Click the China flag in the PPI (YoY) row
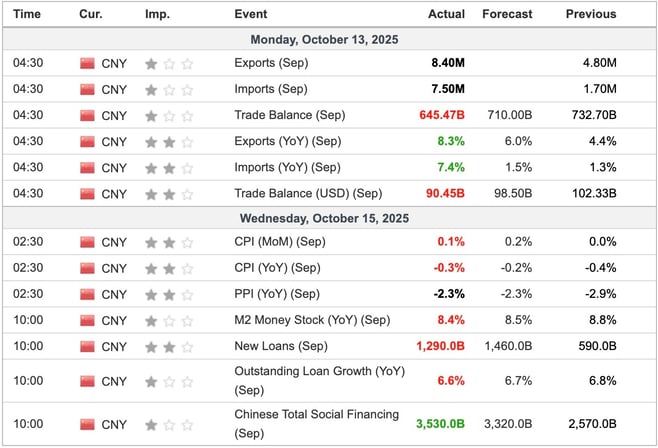The image size is (658, 448). [86, 294]
